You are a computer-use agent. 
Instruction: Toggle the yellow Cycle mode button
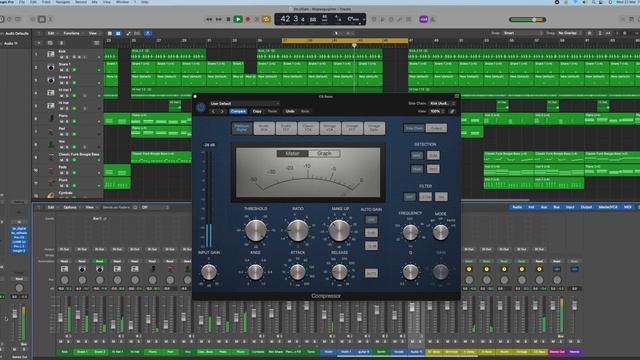tap(267, 19)
